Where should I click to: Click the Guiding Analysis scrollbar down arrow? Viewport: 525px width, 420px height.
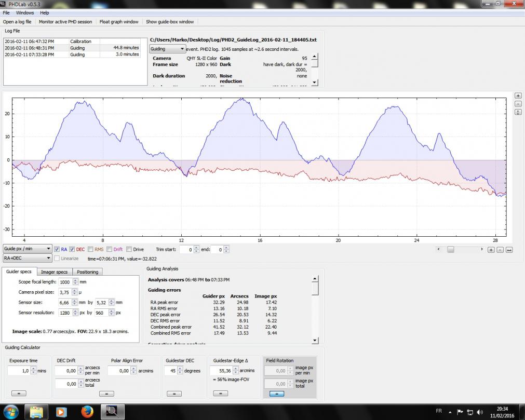point(315,341)
